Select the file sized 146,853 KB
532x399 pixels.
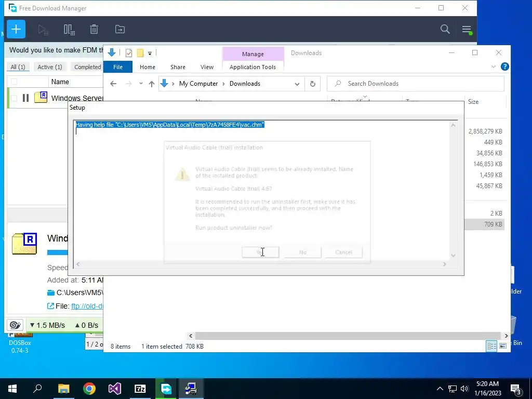tap(487, 164)
